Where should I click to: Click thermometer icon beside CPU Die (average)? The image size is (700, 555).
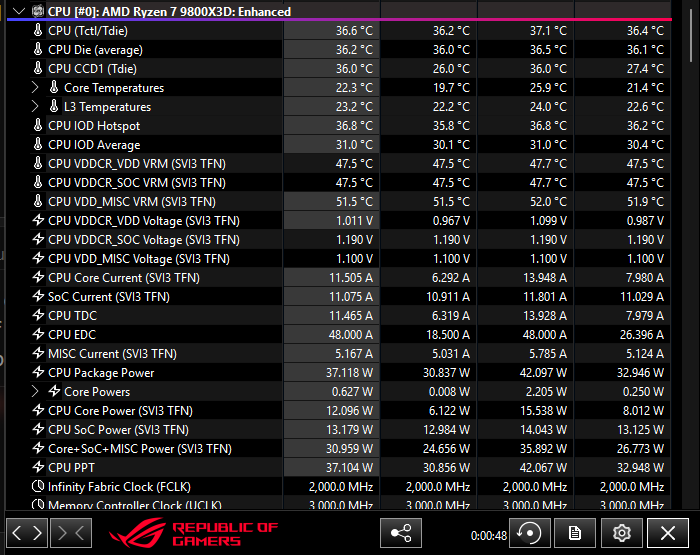coord(38,50)
